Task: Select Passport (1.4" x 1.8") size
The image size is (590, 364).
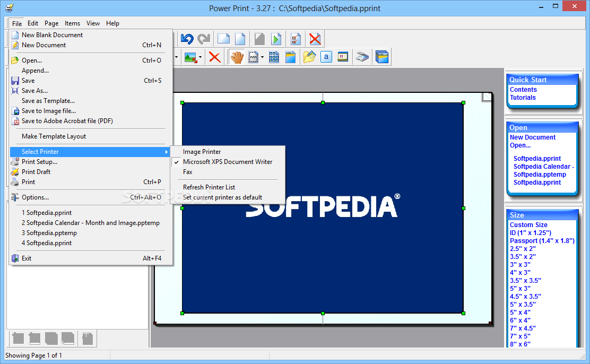Action: click(542, 240)
